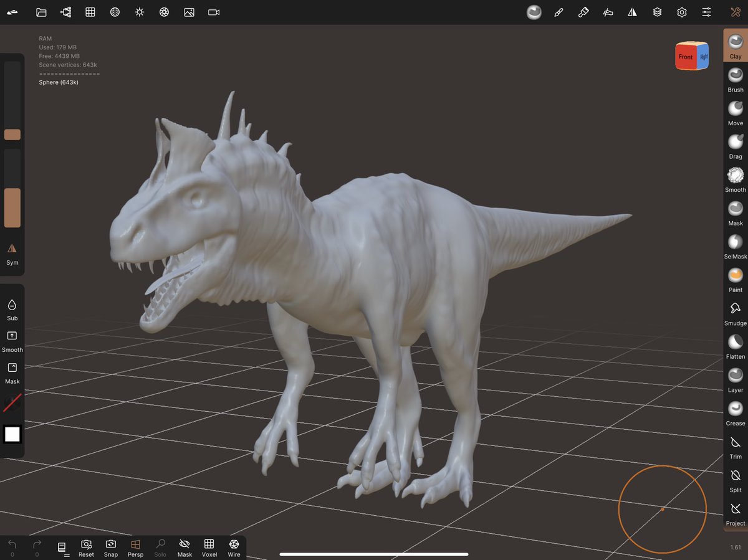The image size is (748, 560).
Task: Open the material sphere menu
Action: (x=115, y=12)
